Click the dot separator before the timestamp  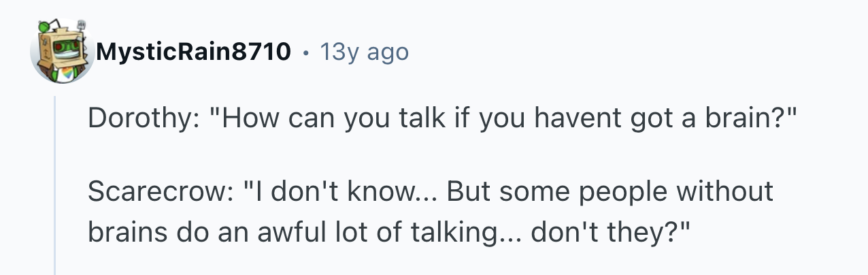(x=305, y=52)
